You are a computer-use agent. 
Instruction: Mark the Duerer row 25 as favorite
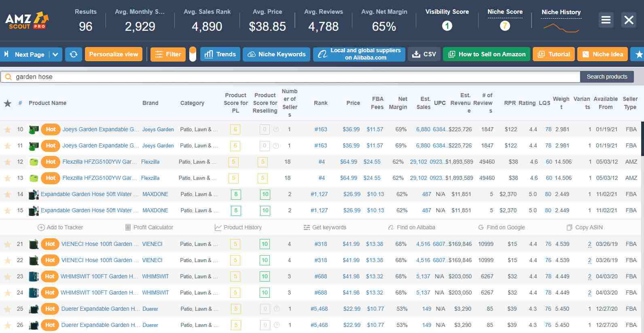7,309
